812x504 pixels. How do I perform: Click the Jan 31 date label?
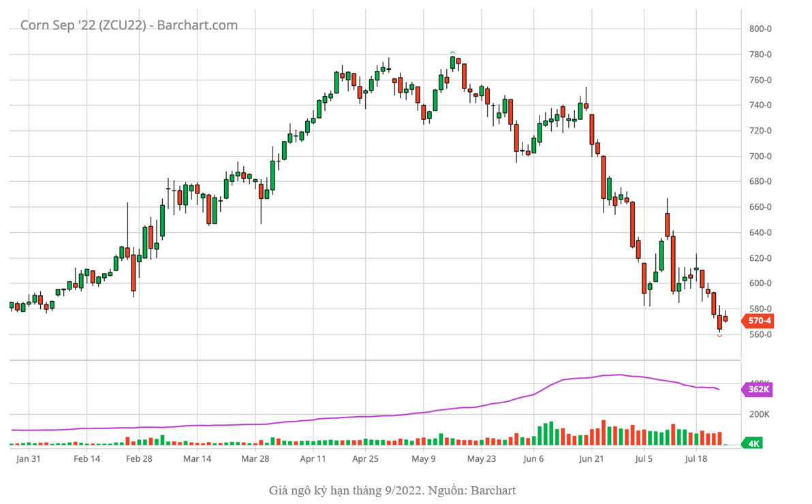[29, 459]
